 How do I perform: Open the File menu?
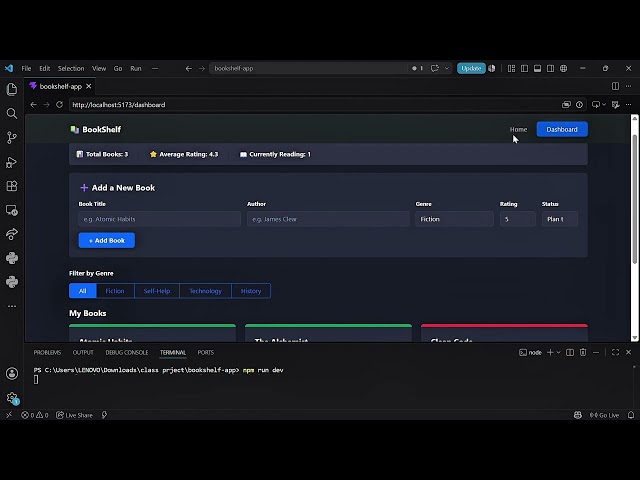click(27, 69)
